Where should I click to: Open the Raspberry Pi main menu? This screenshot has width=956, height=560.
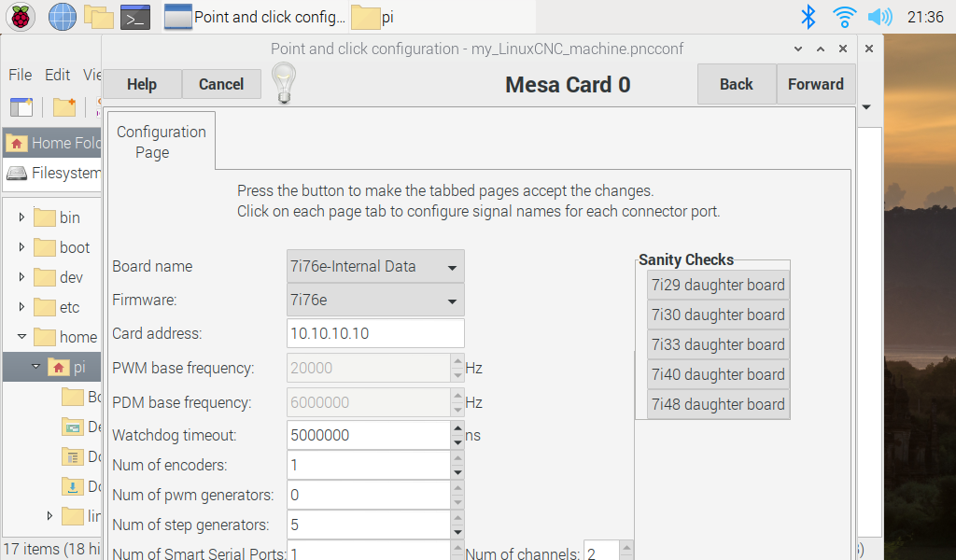(21, 17)
